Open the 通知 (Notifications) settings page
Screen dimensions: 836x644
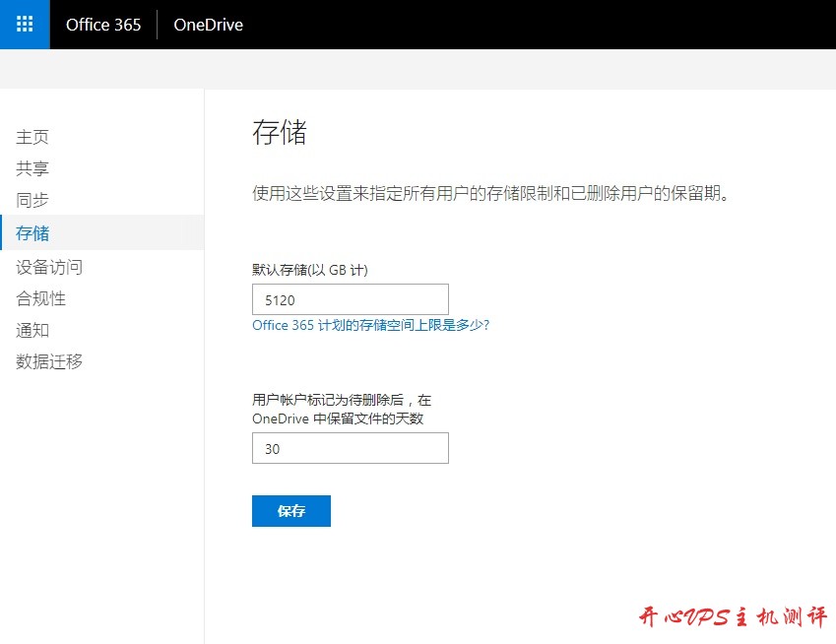coord(32,330)
